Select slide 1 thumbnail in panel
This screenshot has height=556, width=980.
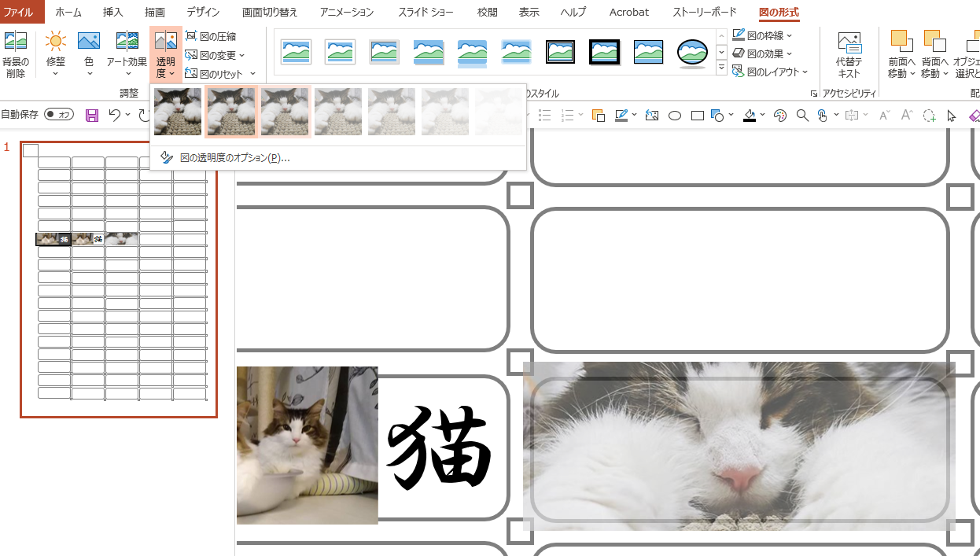119,279
